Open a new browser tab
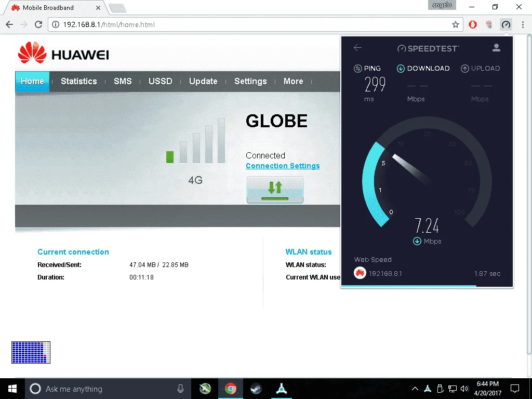The image size is (532, 399). [117, 8]
